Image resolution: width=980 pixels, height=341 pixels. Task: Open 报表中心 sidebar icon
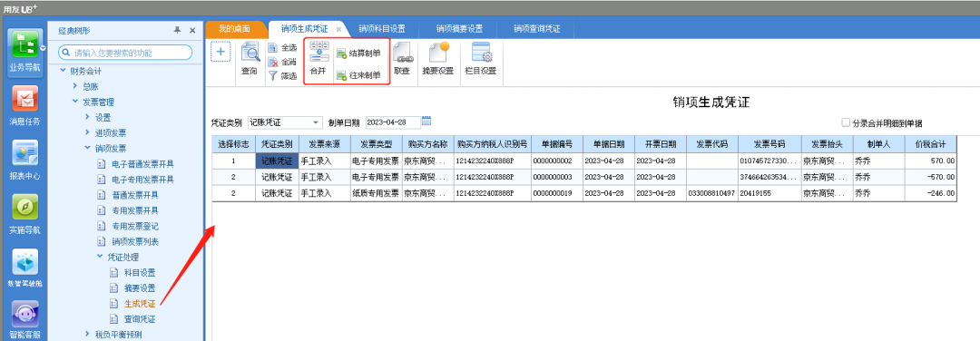pos(25,160)
